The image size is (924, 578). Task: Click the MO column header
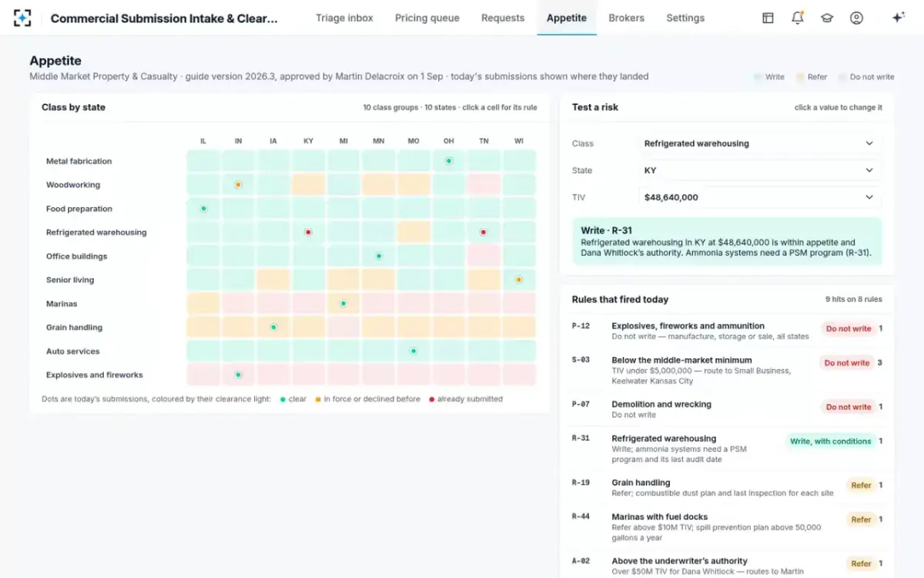point(413,141)
